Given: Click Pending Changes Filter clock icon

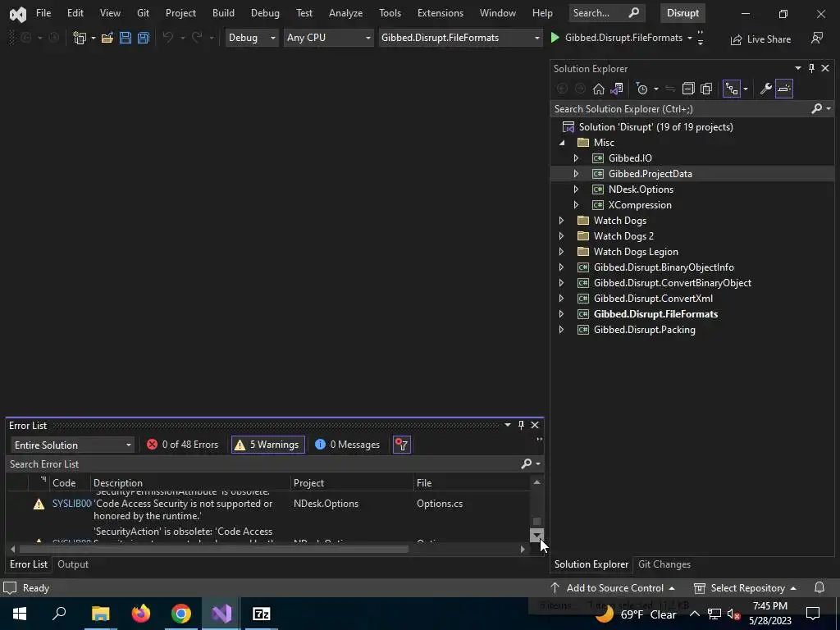Looking at the screenshot, I should pyautogui.click(x=641, y=89).
